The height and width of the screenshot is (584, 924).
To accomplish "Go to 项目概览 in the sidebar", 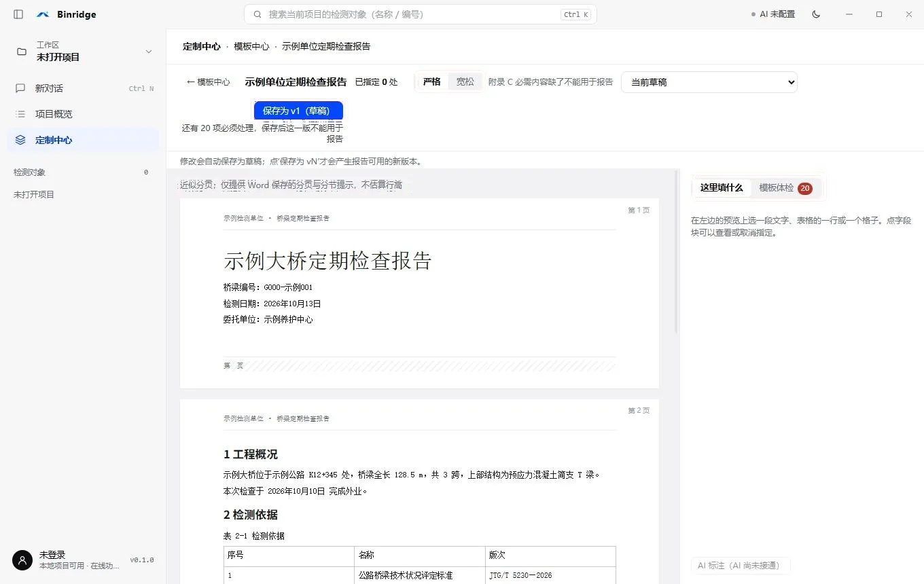I will click(x=83, y=114).
